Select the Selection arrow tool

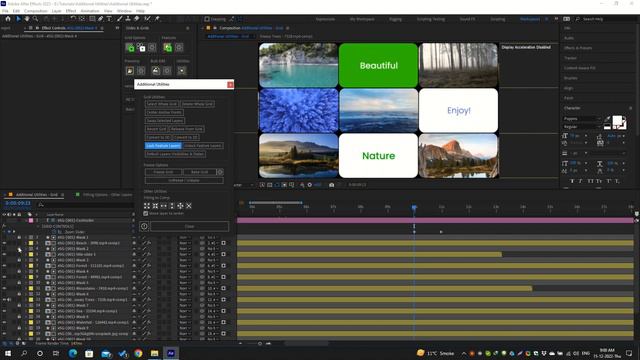coord(18,19)
